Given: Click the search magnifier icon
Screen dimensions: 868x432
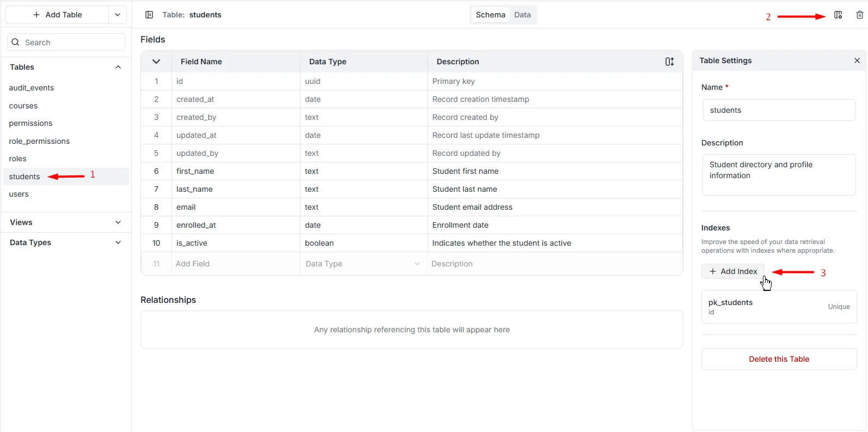Looking at the screenshot, I should click(x=16, y=42).
